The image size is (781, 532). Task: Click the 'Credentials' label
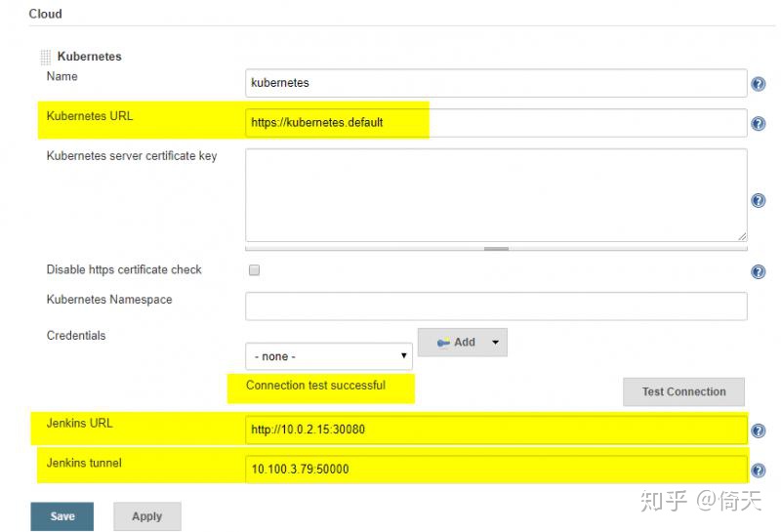76,335
